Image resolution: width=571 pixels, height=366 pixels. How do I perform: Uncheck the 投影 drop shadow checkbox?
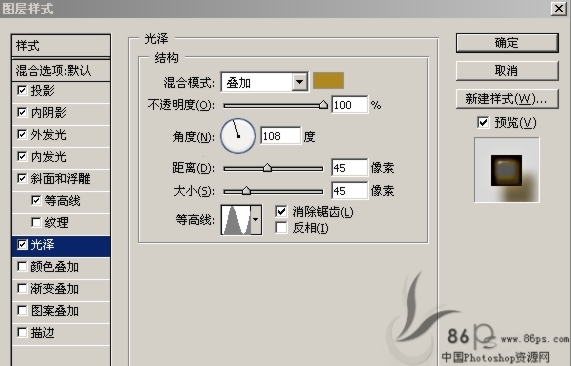tap(22, 90)
